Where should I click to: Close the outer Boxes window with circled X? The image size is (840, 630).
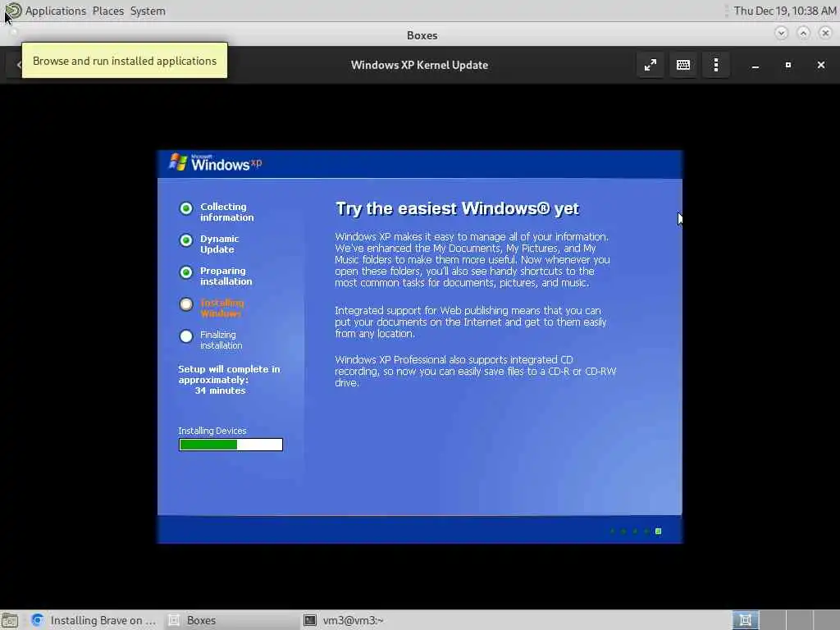pos(825,33)
